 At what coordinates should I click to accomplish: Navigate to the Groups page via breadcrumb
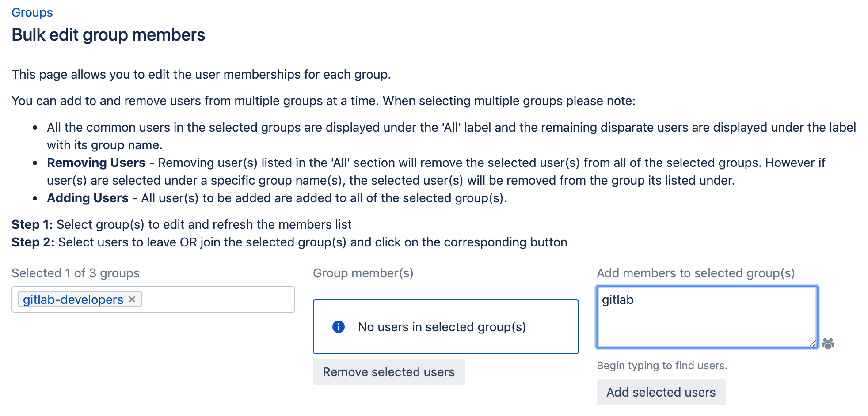(x=32, y=12)
